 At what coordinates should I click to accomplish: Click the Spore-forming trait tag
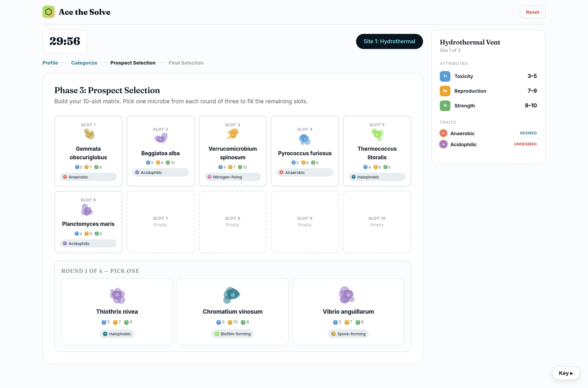pyautogui.click(x=348, y=334)
